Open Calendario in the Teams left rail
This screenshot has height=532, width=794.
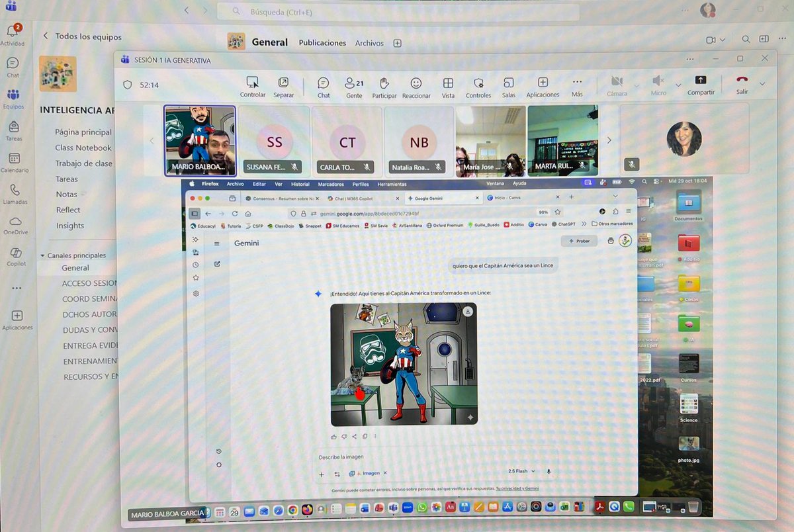coord(14,162)
